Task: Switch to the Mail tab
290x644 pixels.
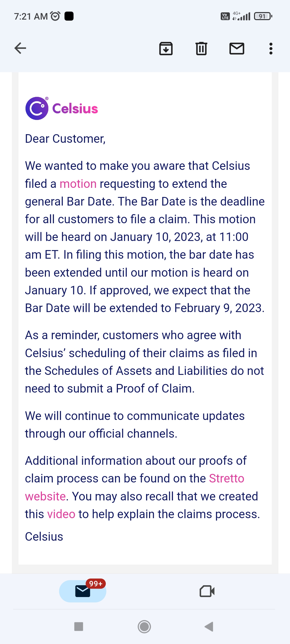Action: [x=83, y=591]
